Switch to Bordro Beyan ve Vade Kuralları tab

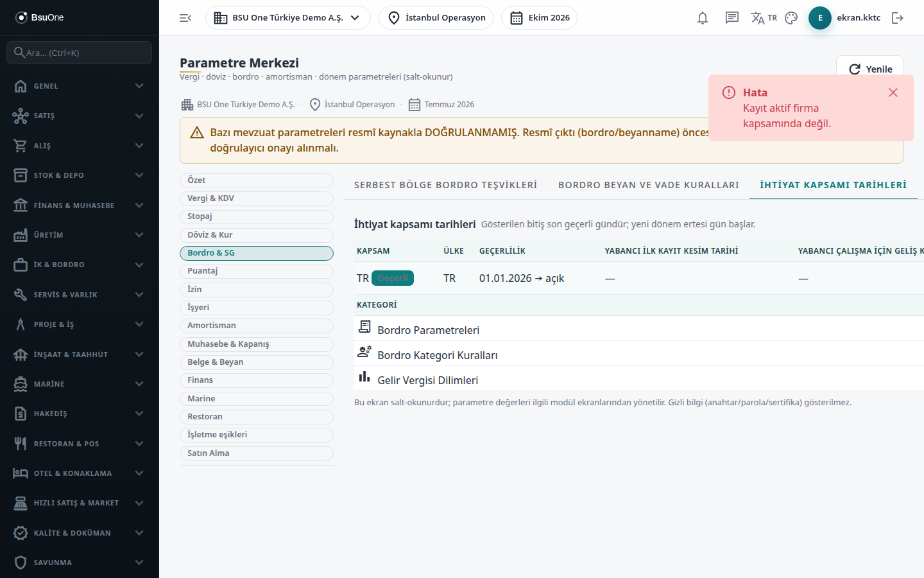[x=649, y=185]
